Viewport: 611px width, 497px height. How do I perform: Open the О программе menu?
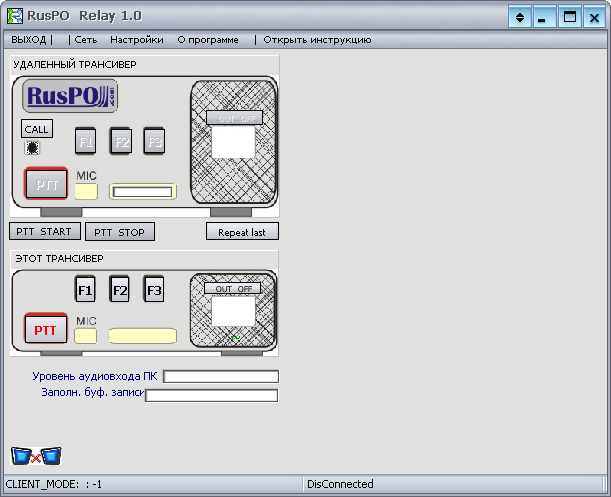coord(208,40)
